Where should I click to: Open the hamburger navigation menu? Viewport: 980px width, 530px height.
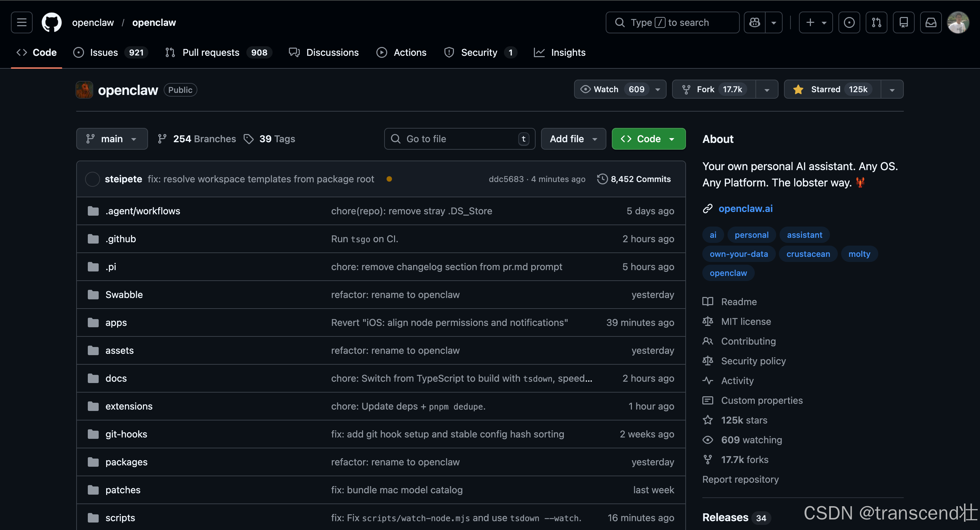22,22
